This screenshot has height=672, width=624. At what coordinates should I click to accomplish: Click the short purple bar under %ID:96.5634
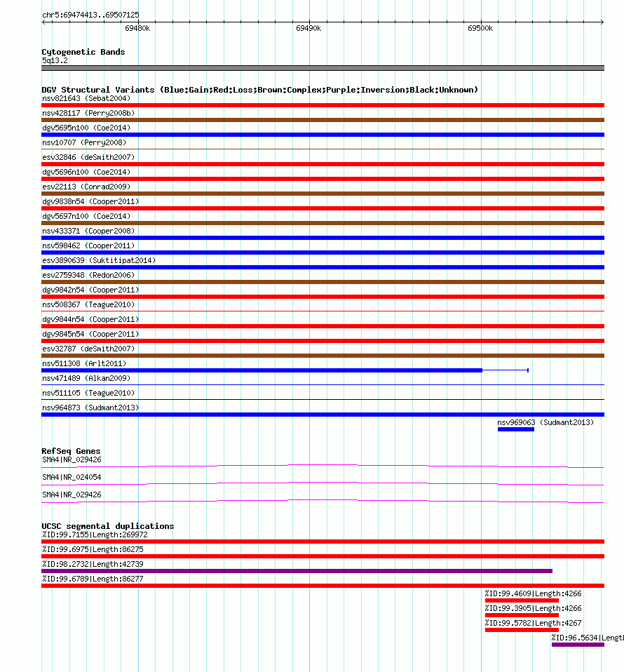[578, 645]
